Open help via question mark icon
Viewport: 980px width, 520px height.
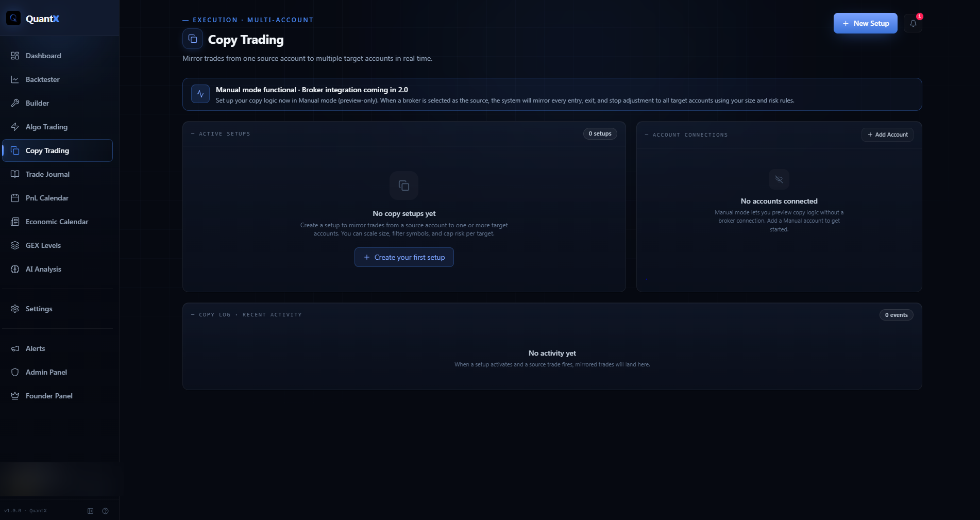[106, 511]
